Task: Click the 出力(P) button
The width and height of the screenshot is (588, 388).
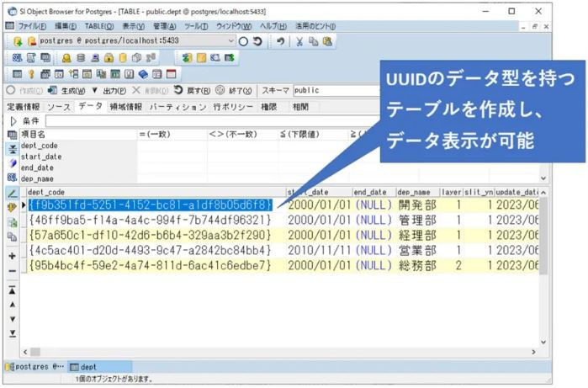Action: [x=114, y=90]
